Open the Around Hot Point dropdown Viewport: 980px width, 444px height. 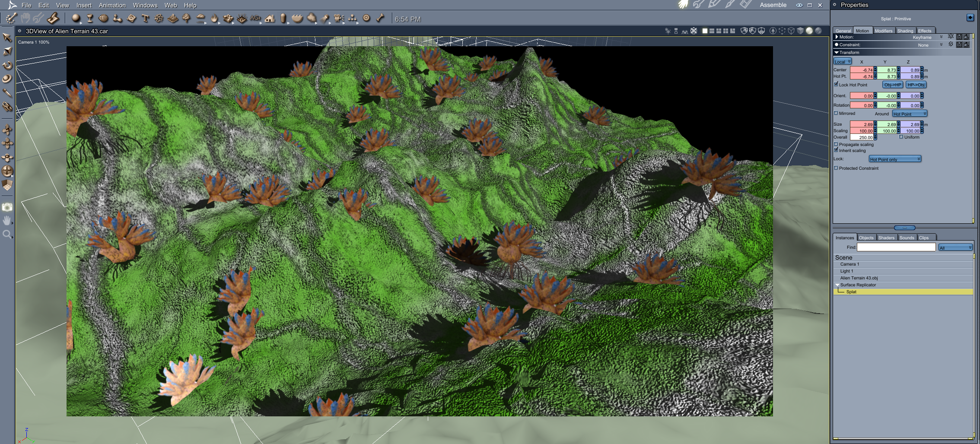tap(910, 114)
